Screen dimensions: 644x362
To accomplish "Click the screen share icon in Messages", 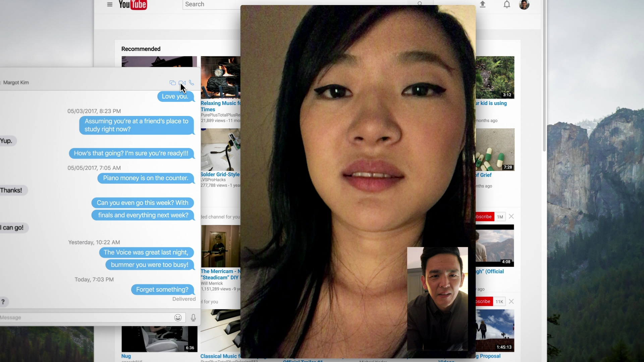I will (173, 83).
